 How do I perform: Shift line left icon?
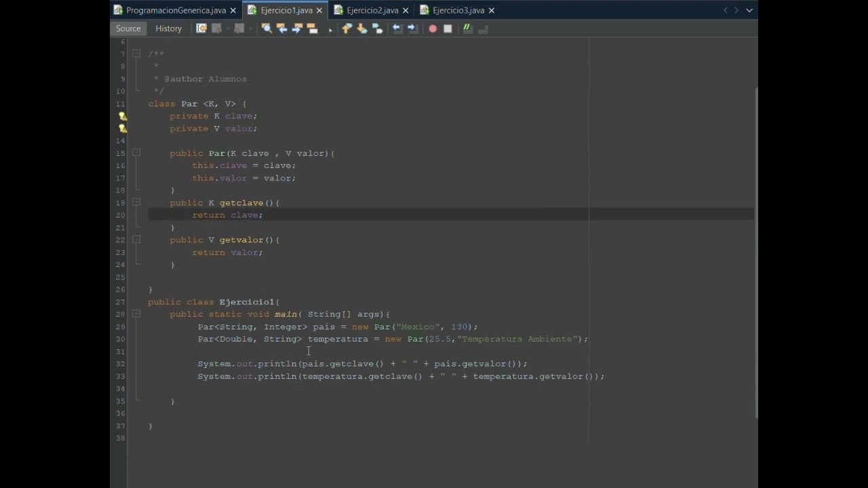pos(397,28)
